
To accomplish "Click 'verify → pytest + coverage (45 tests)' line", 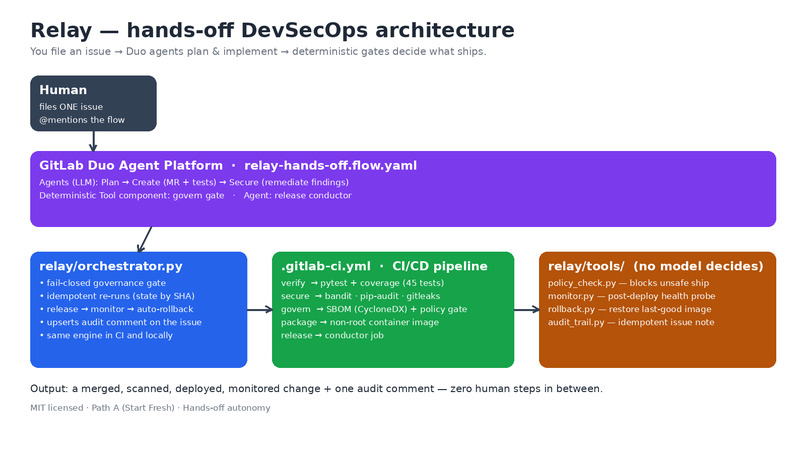I will pos(362,283).
